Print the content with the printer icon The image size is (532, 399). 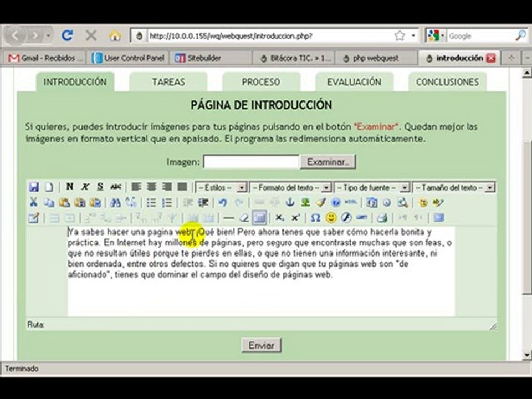(382, 218)
